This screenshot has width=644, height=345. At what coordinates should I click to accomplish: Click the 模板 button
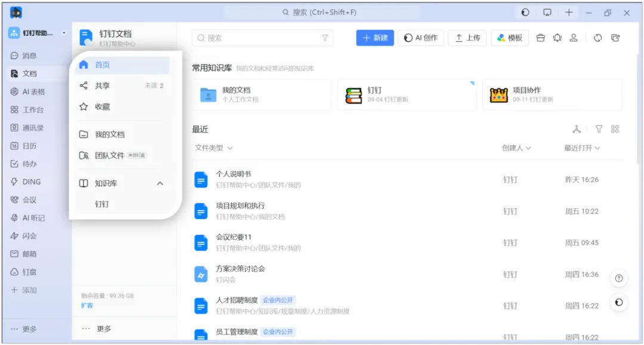click(x=510, y=38)
